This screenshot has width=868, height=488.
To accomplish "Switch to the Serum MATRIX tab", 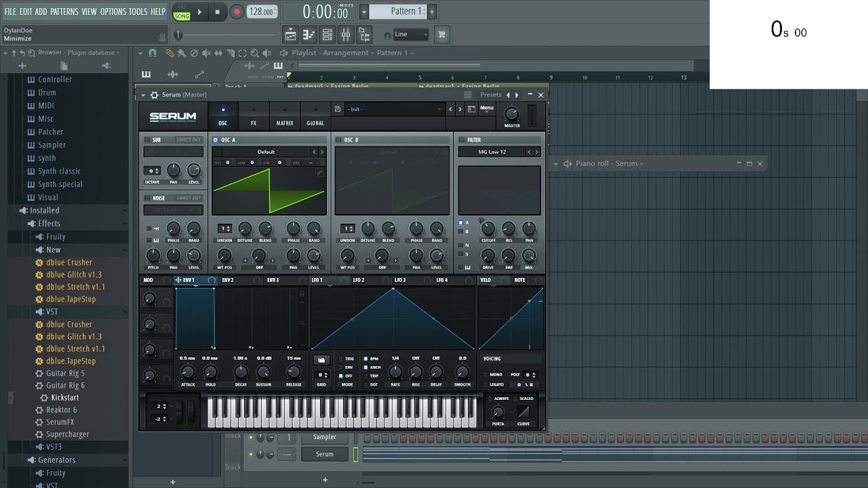I will click(285, 116).
